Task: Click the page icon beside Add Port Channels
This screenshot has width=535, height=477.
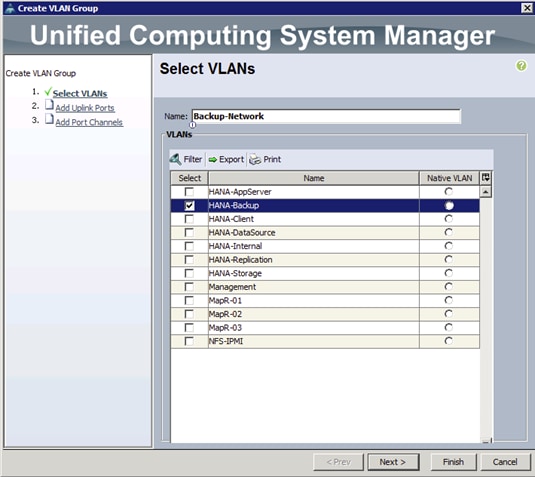Action: coord(49,119)
